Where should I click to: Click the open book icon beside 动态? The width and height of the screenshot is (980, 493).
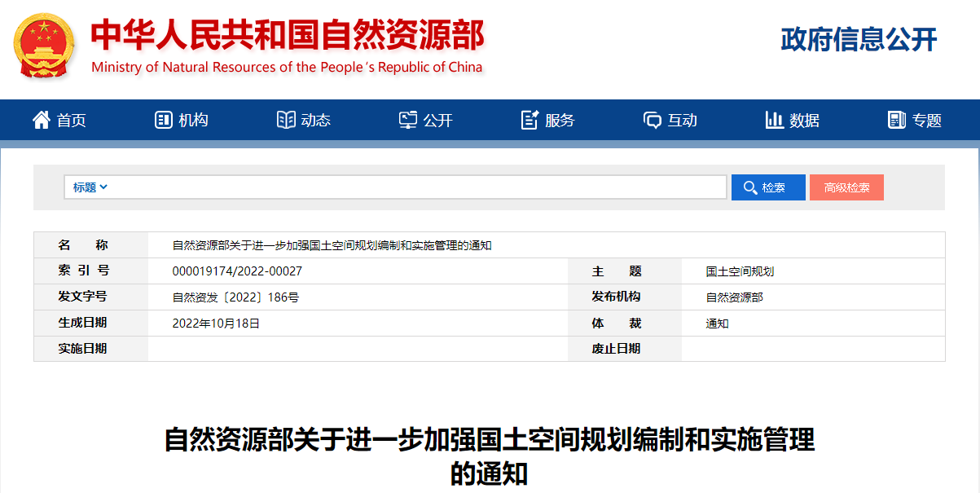tap(286, 120)
